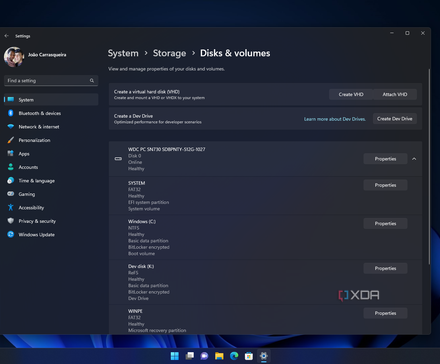This screenshot has width=440, height=364.
Task: Click the SYSTEM volume name
Action: click(137, 183)
